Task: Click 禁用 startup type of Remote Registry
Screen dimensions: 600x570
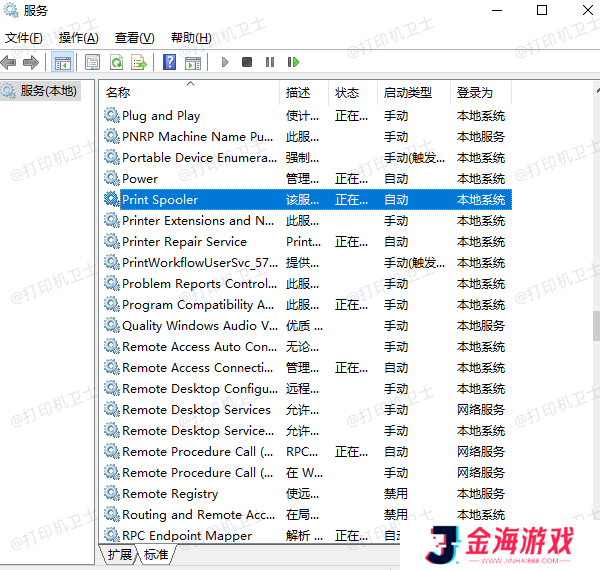Action: (x=396, y=494)
